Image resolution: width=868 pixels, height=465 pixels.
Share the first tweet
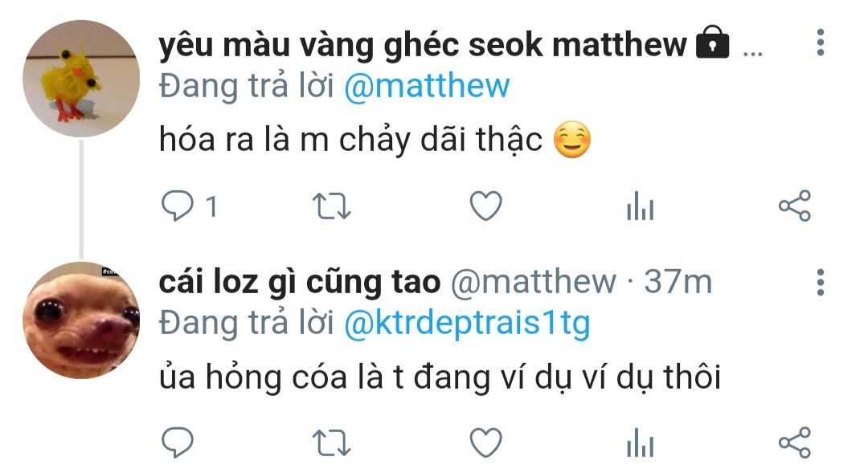coord(795,206)
